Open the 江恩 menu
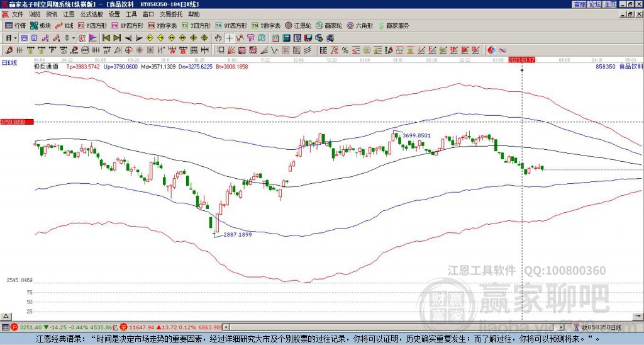 [69, 14]
